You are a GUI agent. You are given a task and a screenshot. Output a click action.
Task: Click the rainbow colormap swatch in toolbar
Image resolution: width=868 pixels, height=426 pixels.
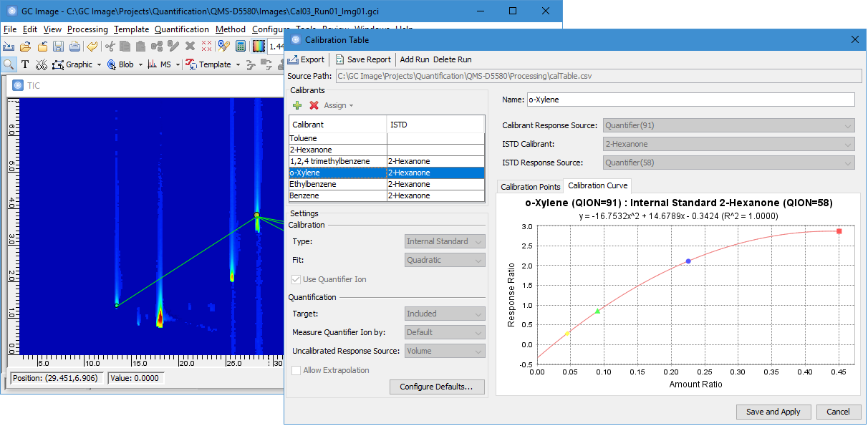coord(259,46)
